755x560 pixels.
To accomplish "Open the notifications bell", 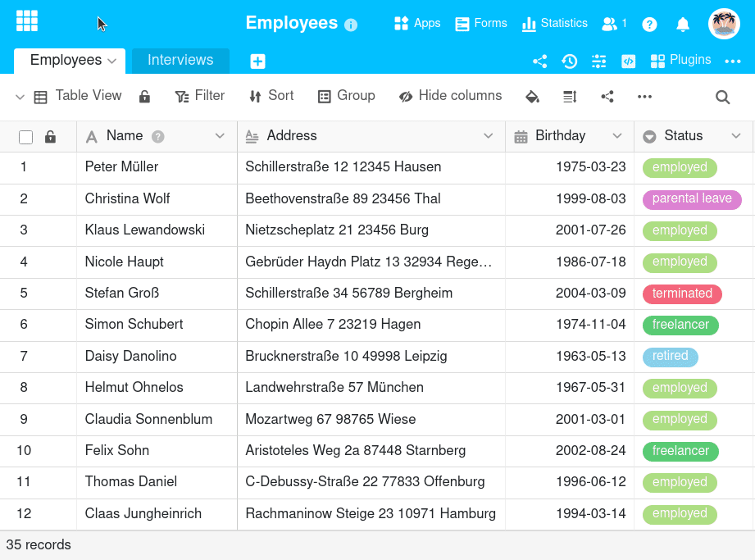I will tap(682, 24).
